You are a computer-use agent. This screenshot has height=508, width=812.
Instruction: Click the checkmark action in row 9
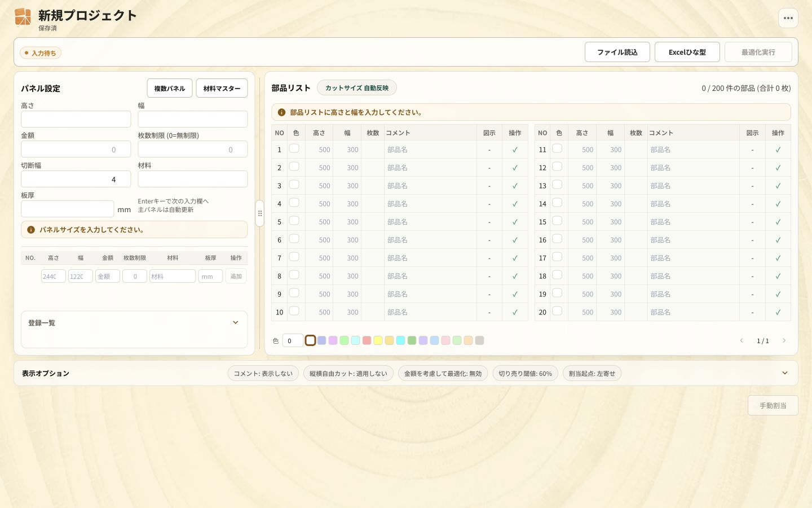pyautogui.click(x=515, y=294)
